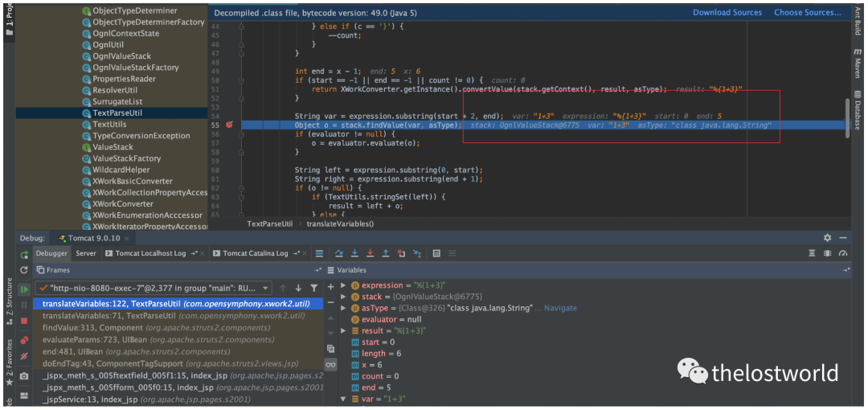
Task: Click the Step Over debugger icon
Action: tap(338, 253)
